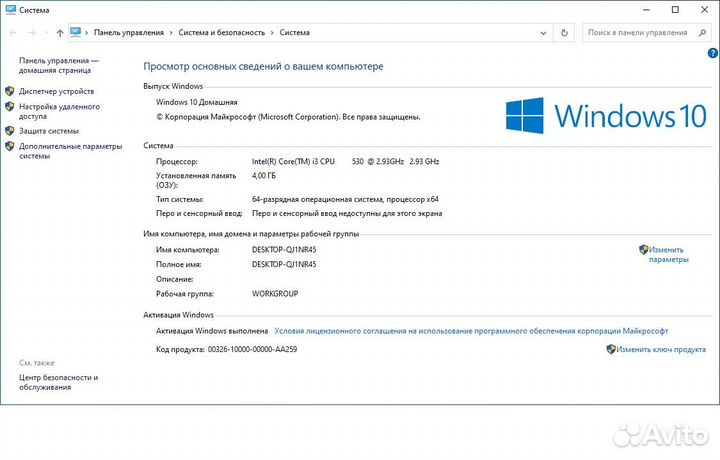Viewport: 720px width, 460px height.
Task: Click the Forward navigation arrow
Action: tap(30, 32)
